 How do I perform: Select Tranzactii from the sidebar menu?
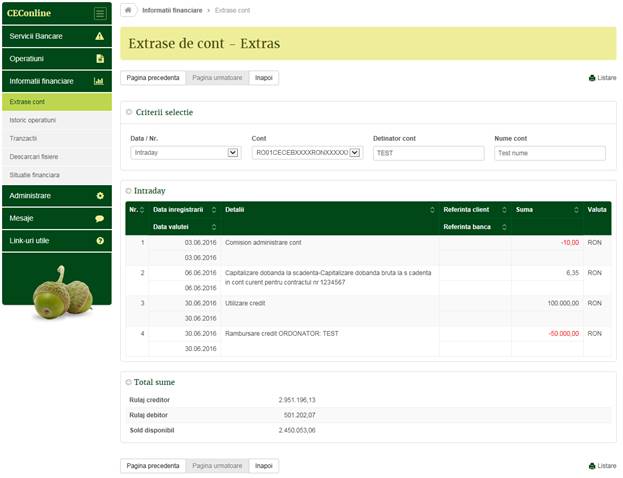pyautogui.click(x=23, y=138)
